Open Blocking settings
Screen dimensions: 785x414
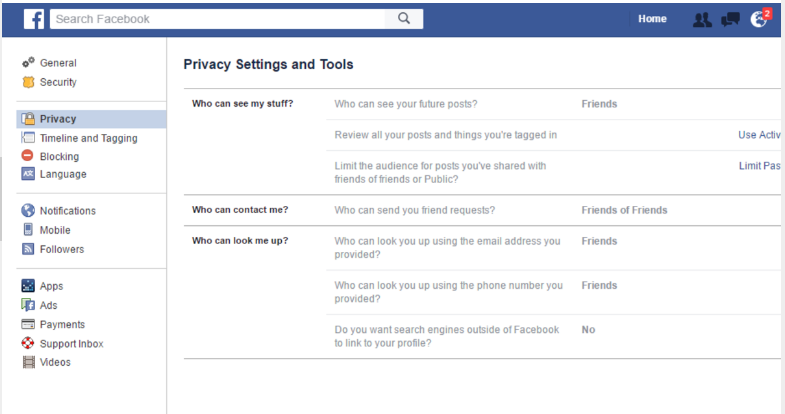(x=60, y=157)
